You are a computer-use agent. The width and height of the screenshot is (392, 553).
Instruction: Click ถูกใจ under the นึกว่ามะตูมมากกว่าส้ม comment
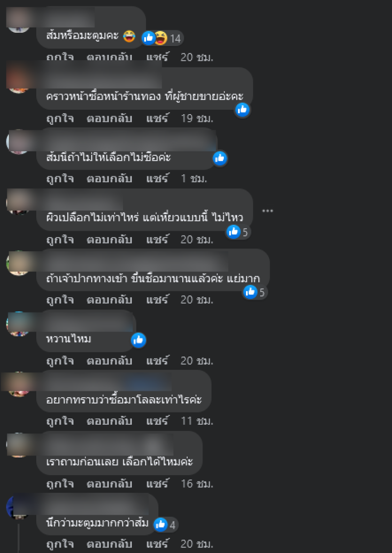pos(60,544)
